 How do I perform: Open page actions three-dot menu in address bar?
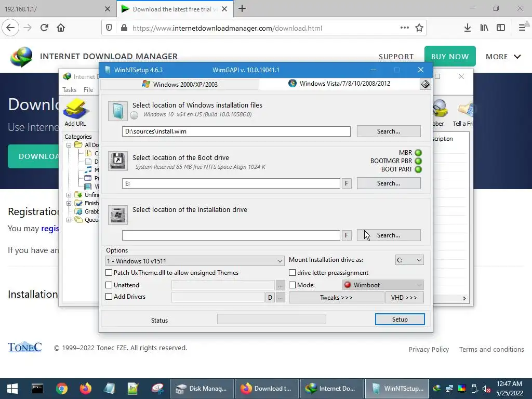(404, 28)
